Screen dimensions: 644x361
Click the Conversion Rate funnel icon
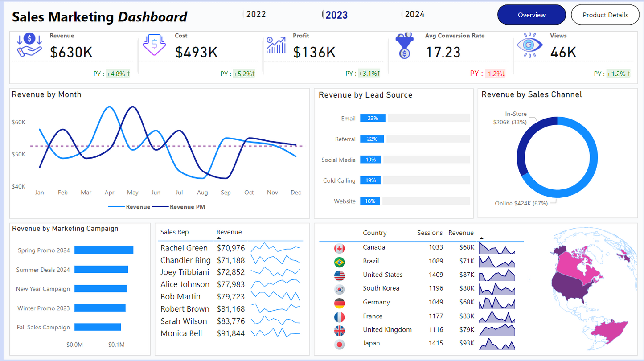404,46
